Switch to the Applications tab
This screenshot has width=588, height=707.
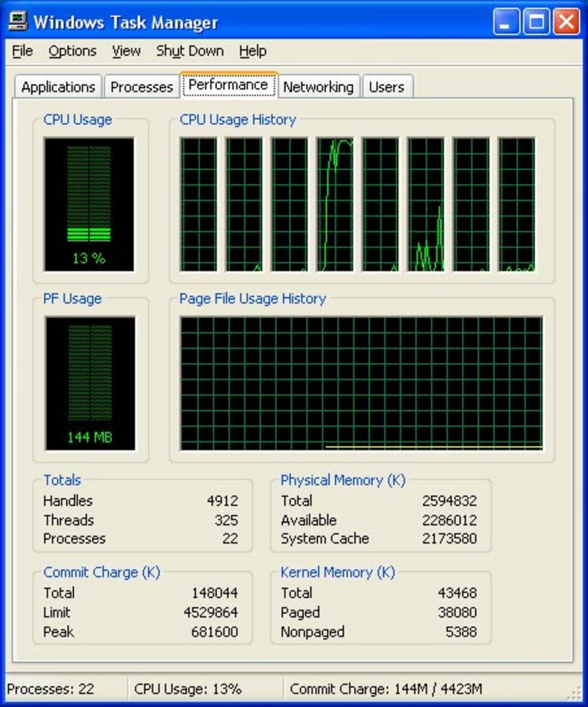pos(58,86)
